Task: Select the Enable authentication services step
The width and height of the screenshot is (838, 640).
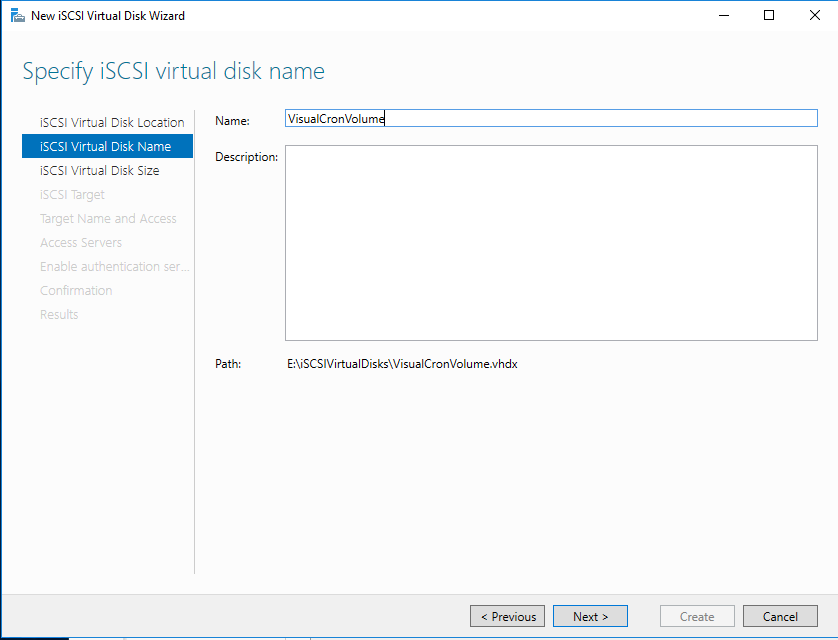Action: point(114,266)
